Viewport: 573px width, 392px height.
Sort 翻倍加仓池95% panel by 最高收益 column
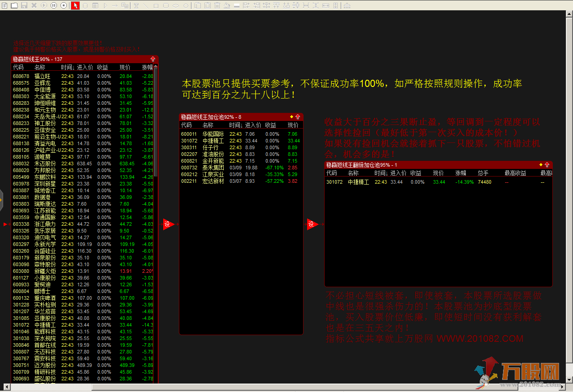tap(516, 173)
